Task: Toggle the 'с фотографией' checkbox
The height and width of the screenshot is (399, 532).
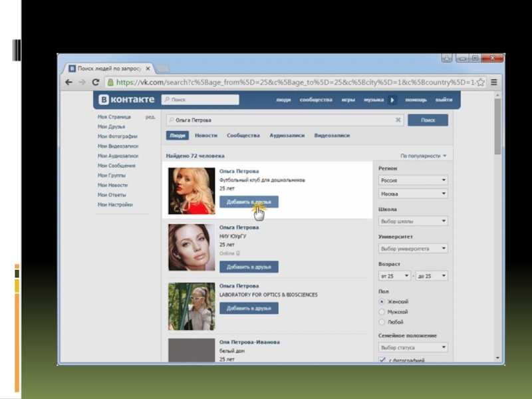Action: tap(382, 360)
